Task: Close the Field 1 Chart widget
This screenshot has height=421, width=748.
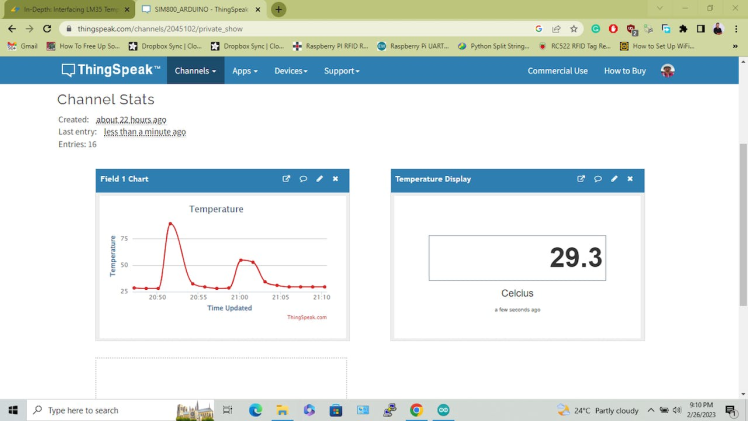Action: coord(335,179)
